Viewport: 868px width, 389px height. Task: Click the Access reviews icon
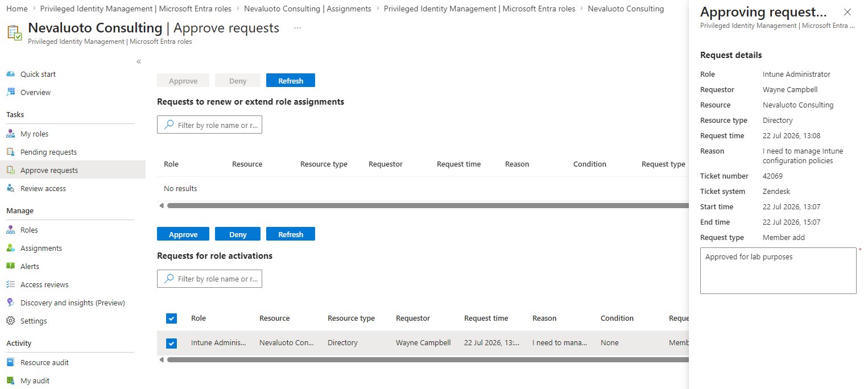tap(10, 284)
